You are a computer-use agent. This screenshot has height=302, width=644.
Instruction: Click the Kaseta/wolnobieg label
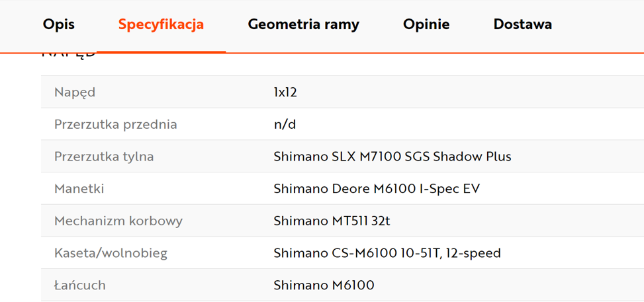[x=111, y=253]
